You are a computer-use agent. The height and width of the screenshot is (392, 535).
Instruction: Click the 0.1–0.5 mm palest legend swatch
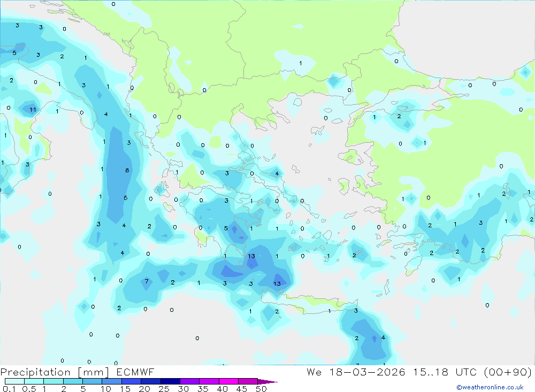tap(14, 381)
